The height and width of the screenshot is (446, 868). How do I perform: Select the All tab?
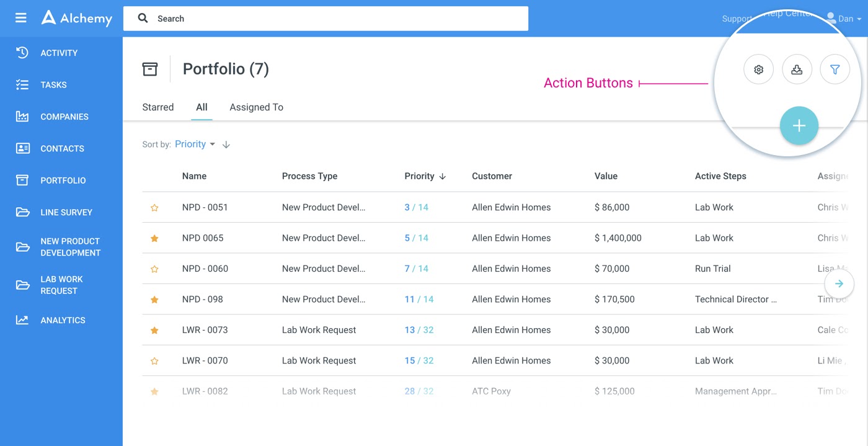pyautogui.click(x=201, y=107)
